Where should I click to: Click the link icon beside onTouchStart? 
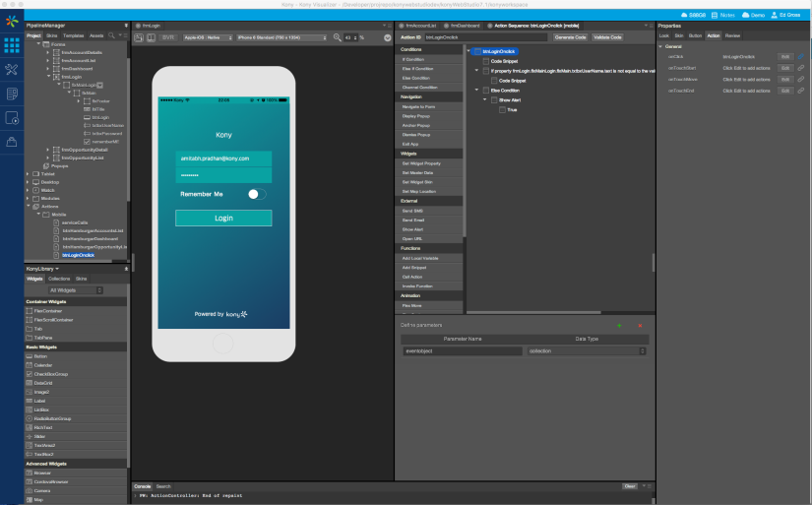(x=800, y=68)
